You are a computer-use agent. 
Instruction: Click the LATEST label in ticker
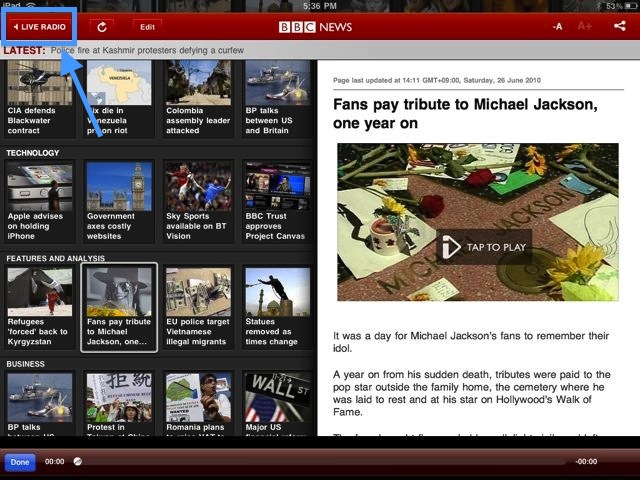tap(24, 50)
